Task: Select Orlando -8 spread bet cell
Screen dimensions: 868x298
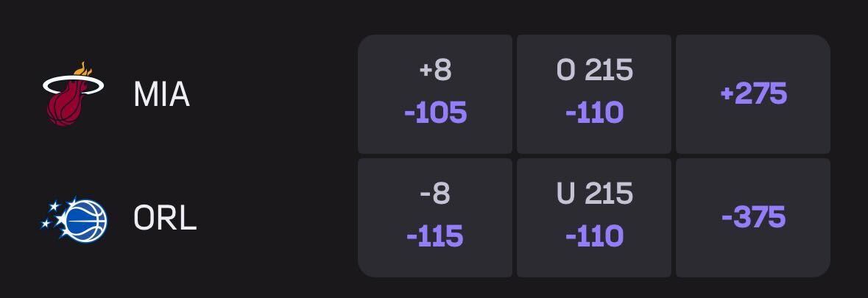Action: [435, 218]
